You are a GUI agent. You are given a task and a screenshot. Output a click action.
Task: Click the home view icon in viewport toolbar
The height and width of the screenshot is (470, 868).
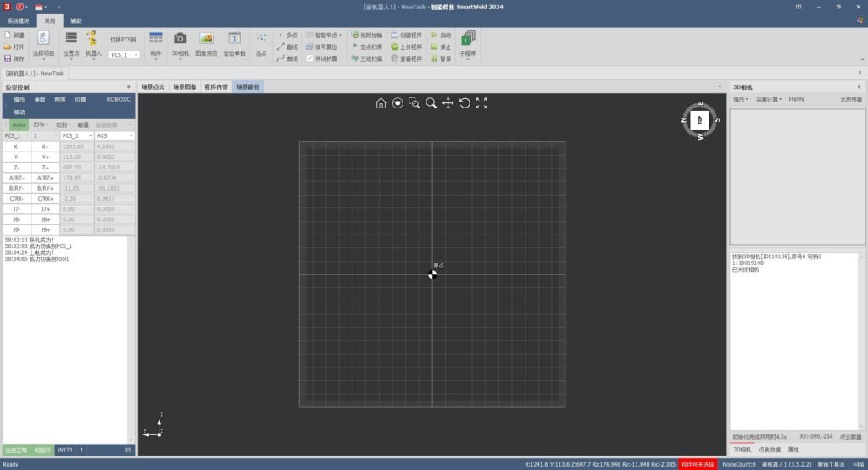point(381,102)
